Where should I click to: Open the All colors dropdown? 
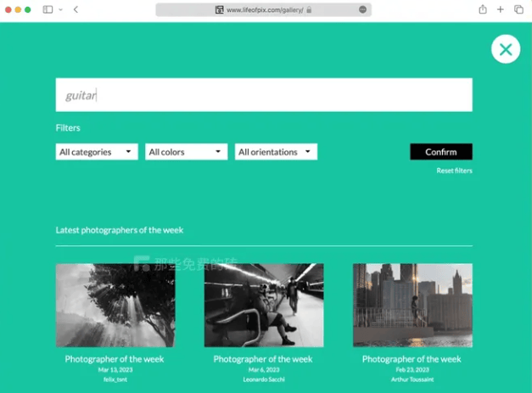(x=186, y=152)
